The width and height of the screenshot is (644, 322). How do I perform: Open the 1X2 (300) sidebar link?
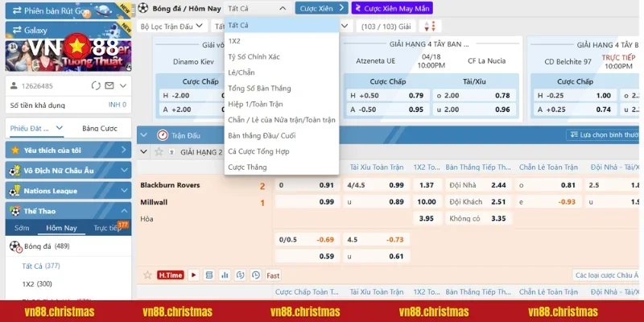tap(39, 284)
